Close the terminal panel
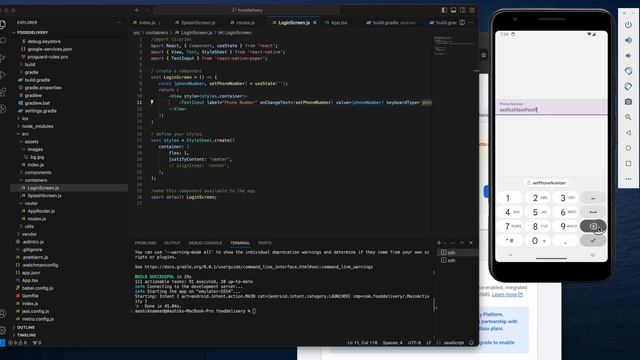640x360 pixels. [x=471, y=243]
